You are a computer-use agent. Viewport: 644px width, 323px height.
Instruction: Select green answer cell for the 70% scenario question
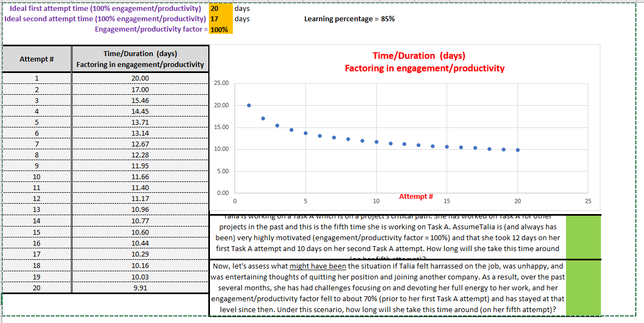[x=583, y=288]
